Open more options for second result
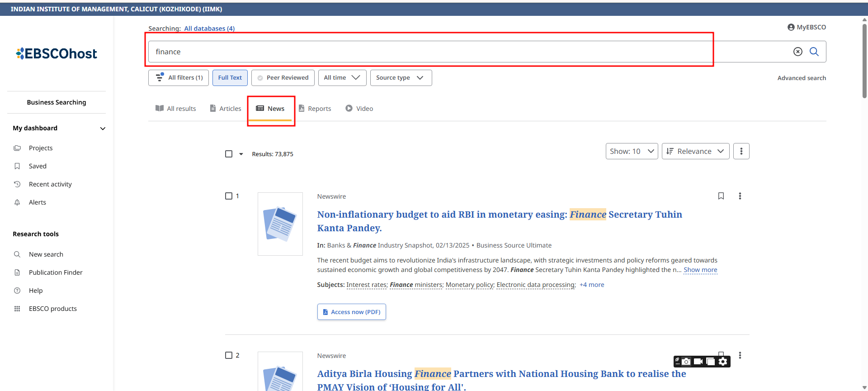This screenshot has height=391, width=868. tap(740, 355)
